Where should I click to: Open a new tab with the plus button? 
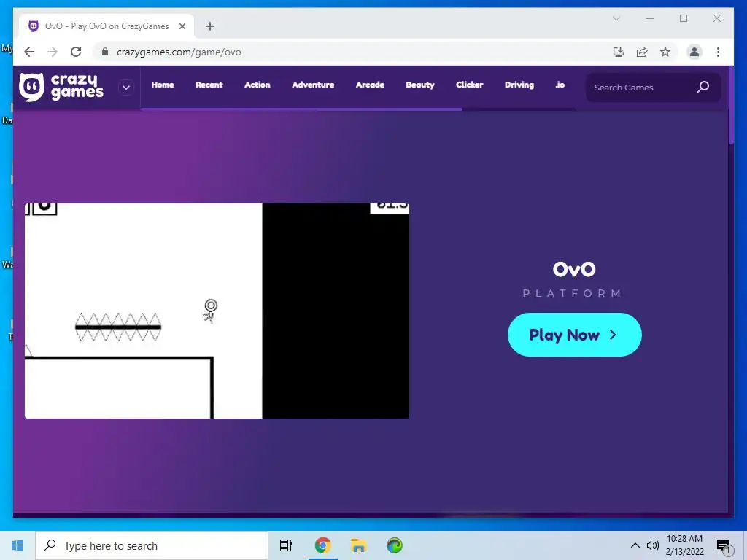pos(210,26)
